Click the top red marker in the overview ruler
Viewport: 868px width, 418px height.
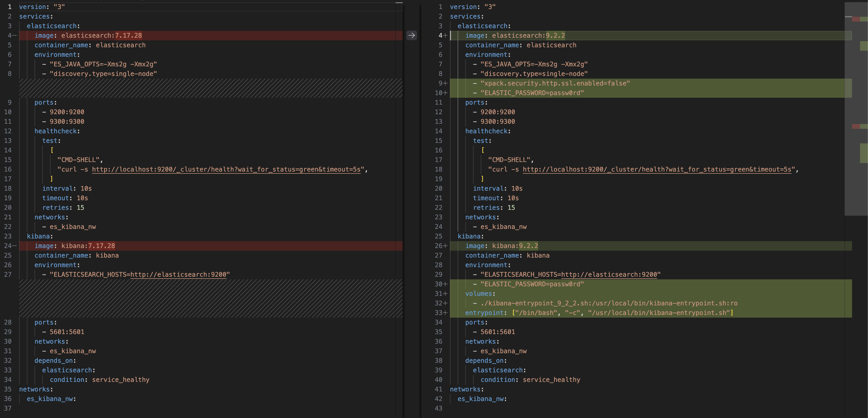click(x=856, y=19)
